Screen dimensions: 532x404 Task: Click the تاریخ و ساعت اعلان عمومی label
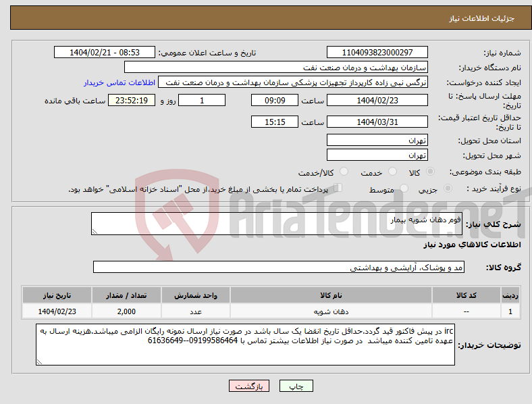click(x=207, y=53)
